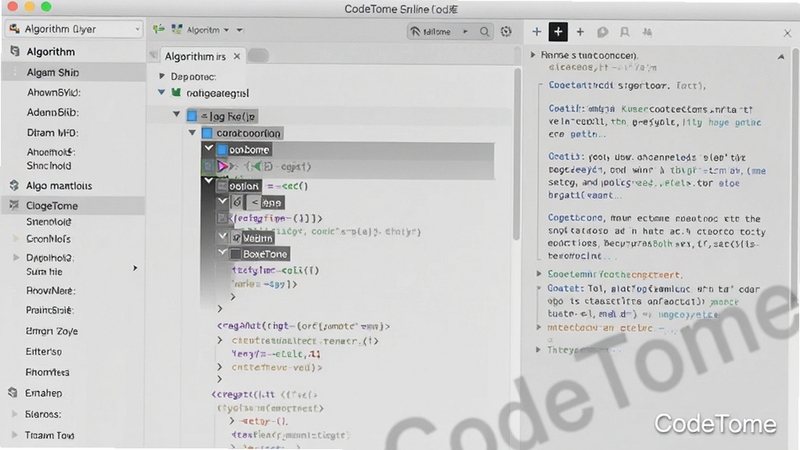Expand the Blaross sidebar item
Screen dimensions: 800x450
14,414
